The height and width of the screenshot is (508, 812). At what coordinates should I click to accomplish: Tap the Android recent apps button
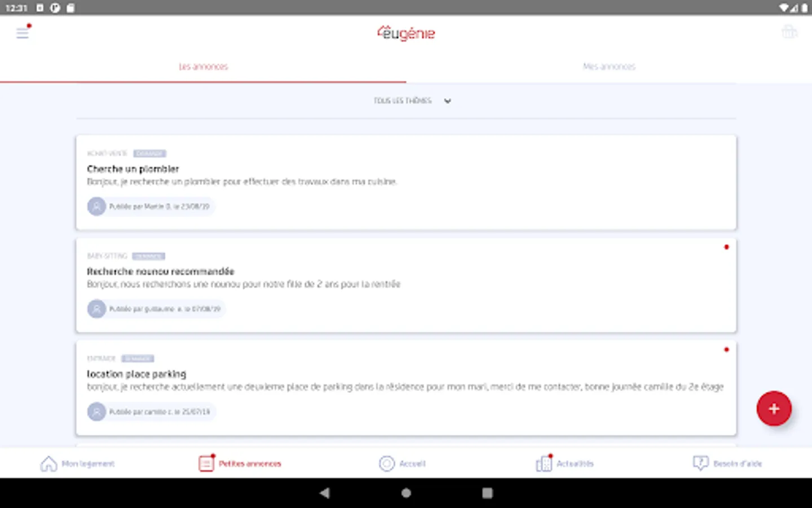[x=487, y=493]
